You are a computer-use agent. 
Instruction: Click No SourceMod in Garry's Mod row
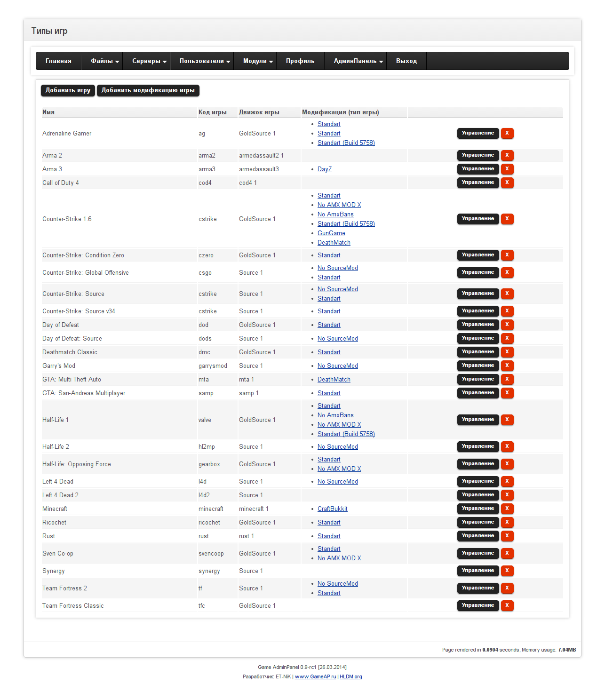pyautogui.click(x=338, y=366)
